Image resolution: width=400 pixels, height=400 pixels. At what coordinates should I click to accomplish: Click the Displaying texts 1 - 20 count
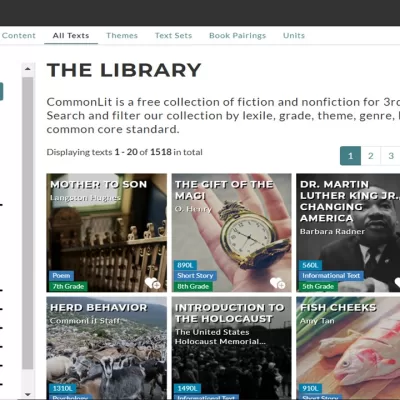(124, 152)
